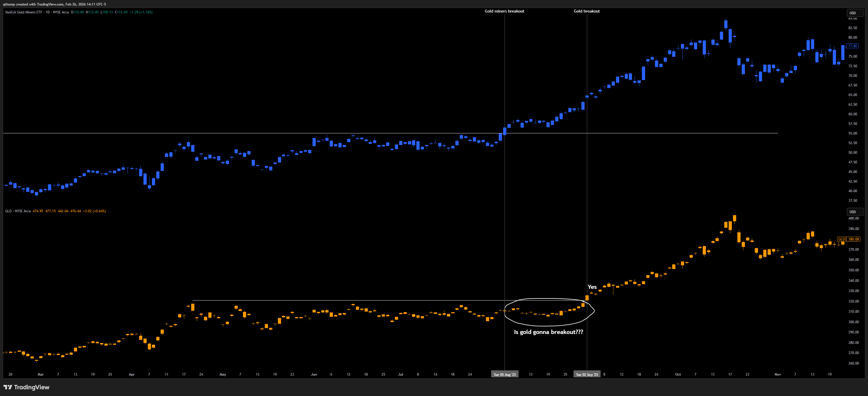
Task: Click the 400.00 level on GLD price scale
Action: (853, 218)
